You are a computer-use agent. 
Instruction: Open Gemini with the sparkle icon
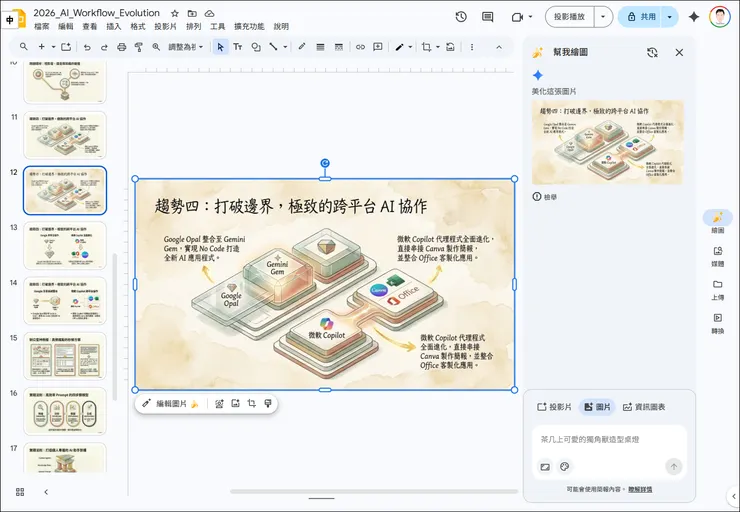pos(694,17)
